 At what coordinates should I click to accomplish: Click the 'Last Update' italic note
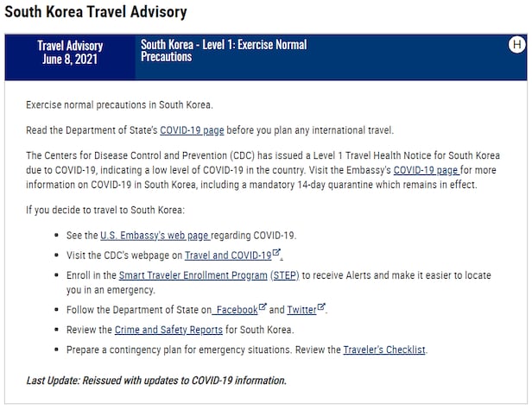[x=156, y=380]
